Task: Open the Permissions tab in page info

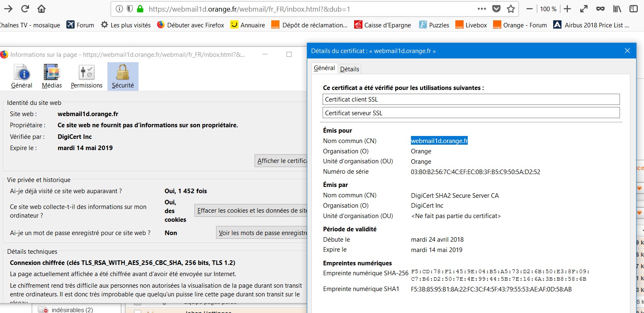Action: point(87,77)
